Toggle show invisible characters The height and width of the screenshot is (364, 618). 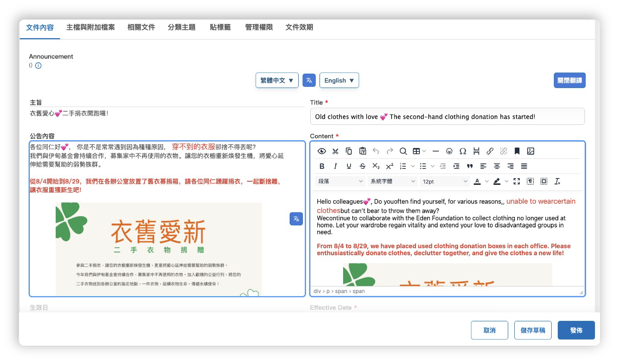pos(530,181)
